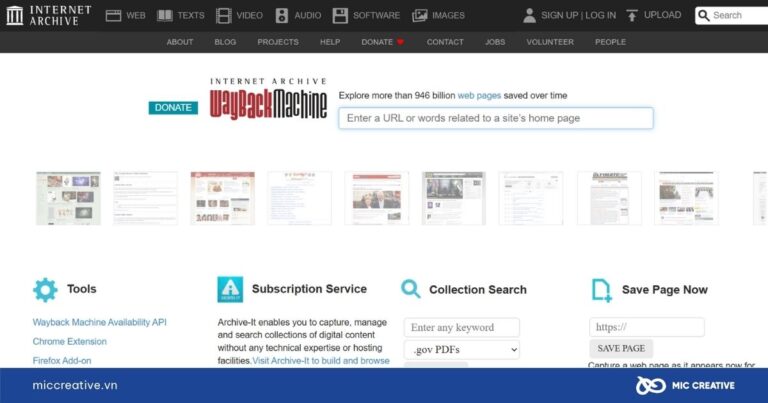This screenshot has width=768, height=403.
Task: Open the Jobs menu item
Action: 495,42
